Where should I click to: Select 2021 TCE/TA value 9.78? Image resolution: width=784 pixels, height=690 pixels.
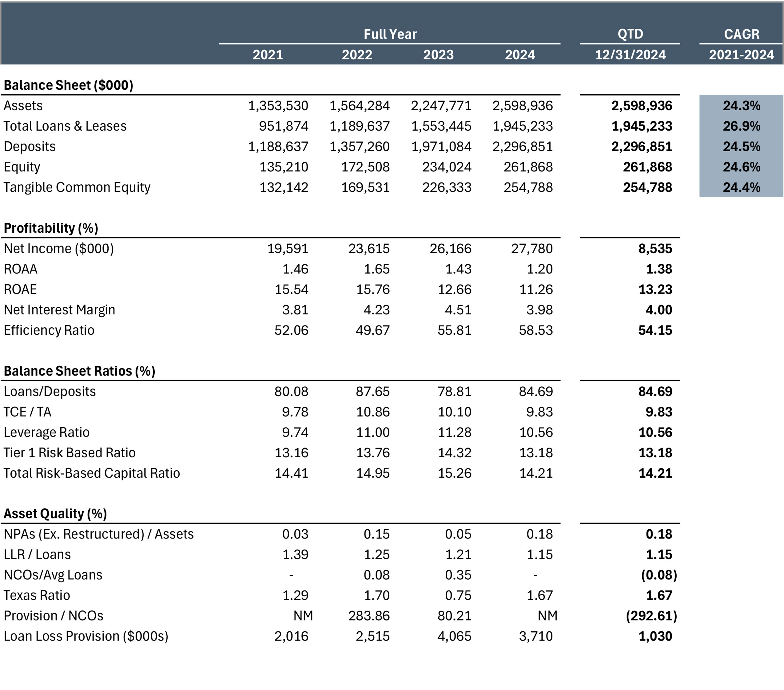tap(295, 412)
